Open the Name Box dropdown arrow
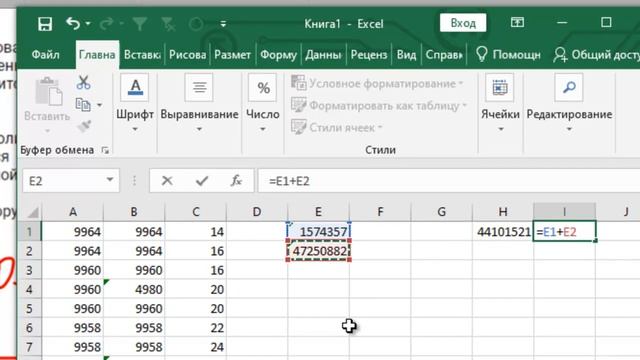Image resolution: width=640 pixels, height=360 pixels. tap(110, 180)
